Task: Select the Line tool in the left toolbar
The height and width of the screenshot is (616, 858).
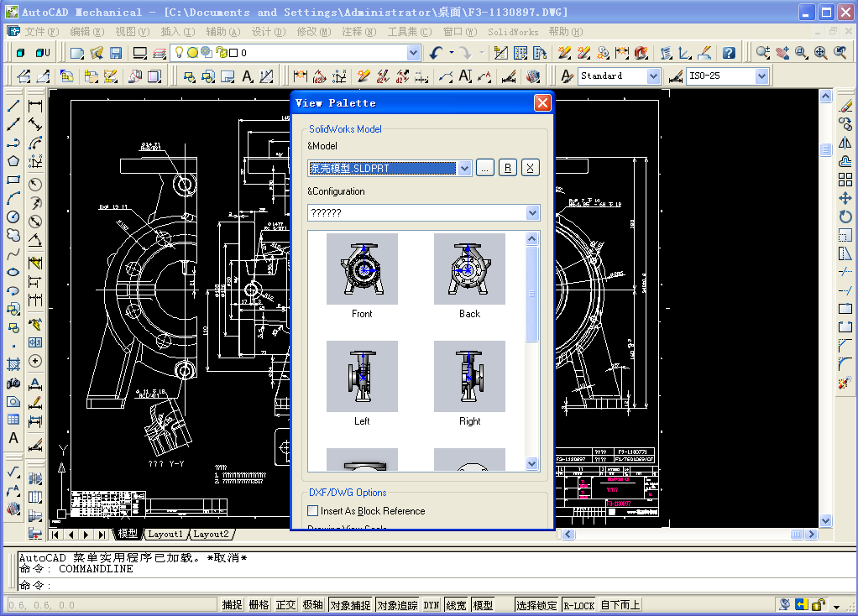Action: pyautogui.click(x=12, y=106)
